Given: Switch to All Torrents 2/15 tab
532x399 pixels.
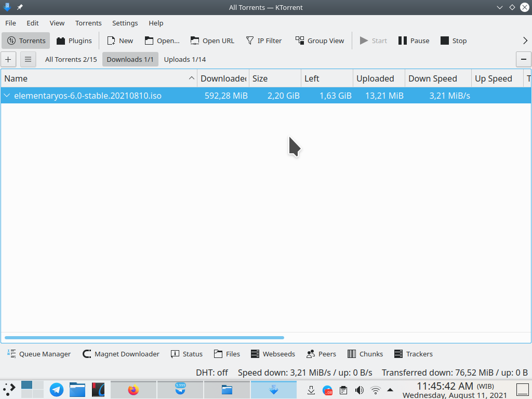Looking at the screenshot, I should click(x=71, y=59).
